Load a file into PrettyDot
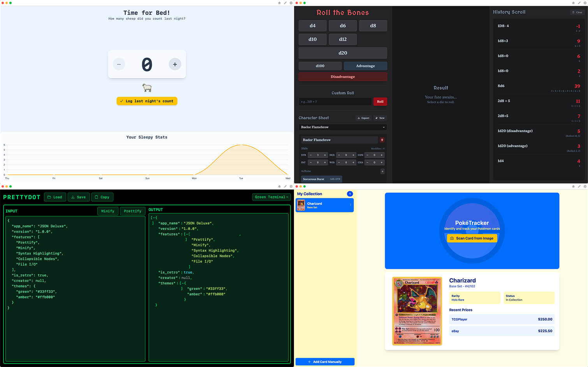Image resolution: width=588 pixels, height=367 pixels. (55, 197)
